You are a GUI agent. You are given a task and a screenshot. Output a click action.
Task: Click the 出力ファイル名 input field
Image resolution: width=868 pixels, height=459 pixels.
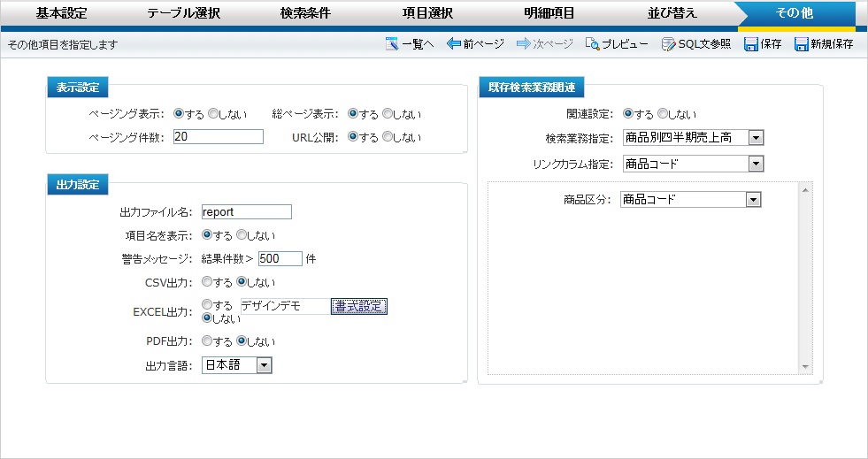pyautogui.click(x=246, y=211)
